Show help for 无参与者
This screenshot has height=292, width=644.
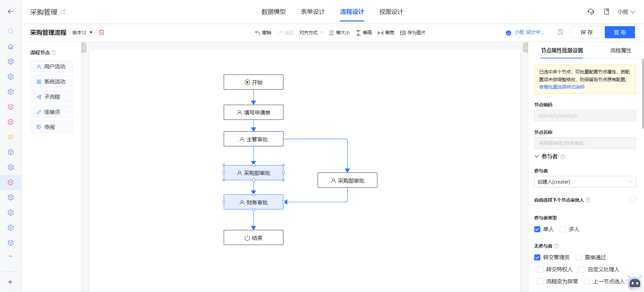click(556, 246)
